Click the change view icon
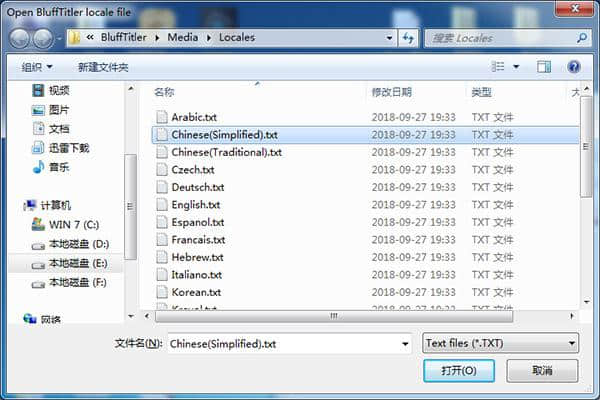This screenshot has width=600, height=400. pos(498,67)
